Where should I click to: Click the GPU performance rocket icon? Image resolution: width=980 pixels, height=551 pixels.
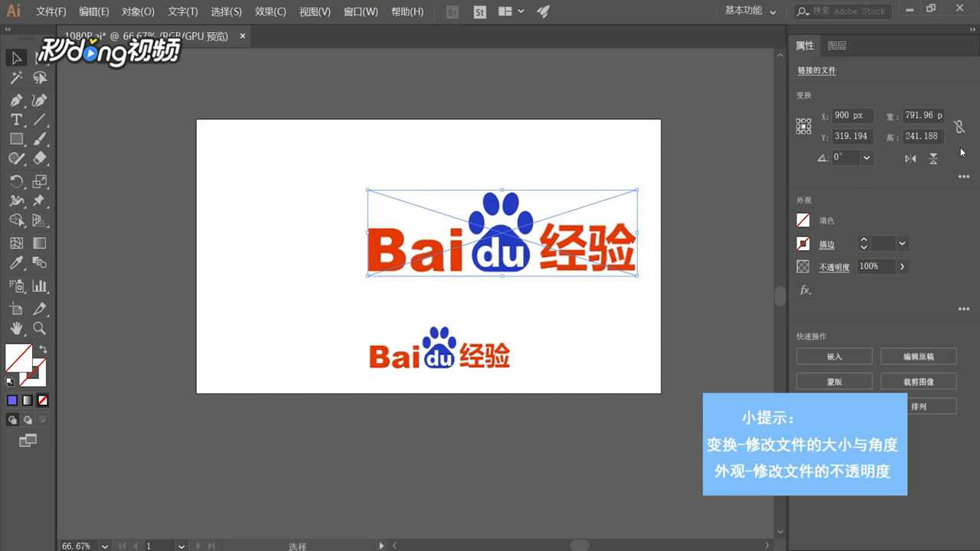point(544,11)
